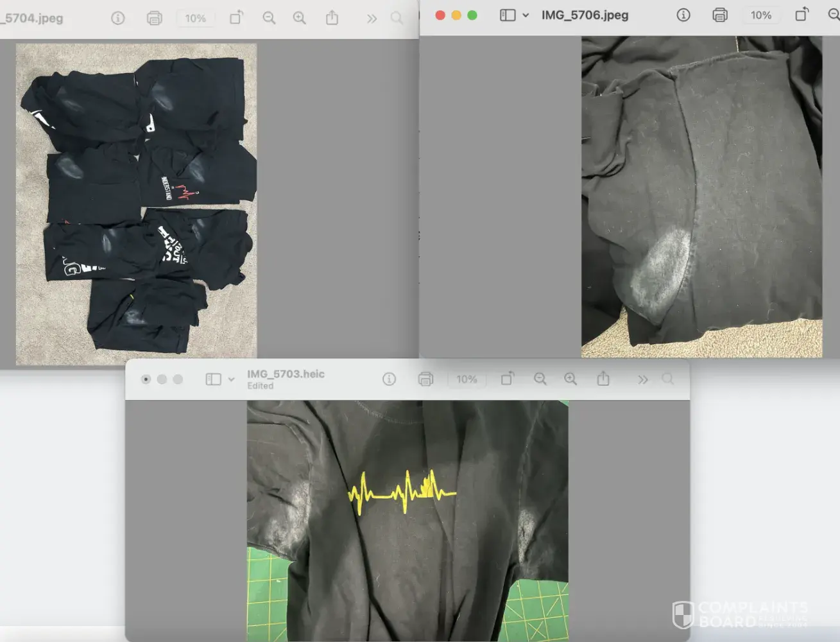This screenshot has width=840, height=642.
Task: Zoom in on the 5704.jpeg window
Action: click(x=300, y=18)
